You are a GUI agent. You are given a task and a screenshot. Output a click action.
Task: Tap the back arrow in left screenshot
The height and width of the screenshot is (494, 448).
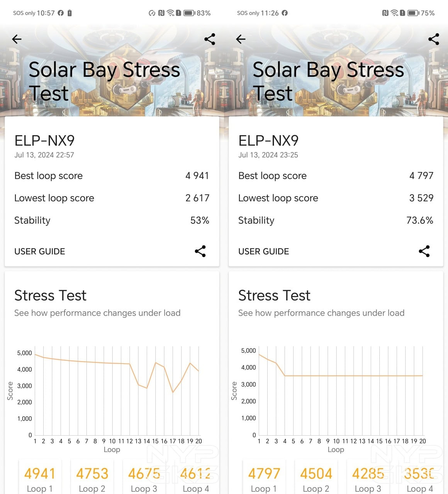click(17, 39)
